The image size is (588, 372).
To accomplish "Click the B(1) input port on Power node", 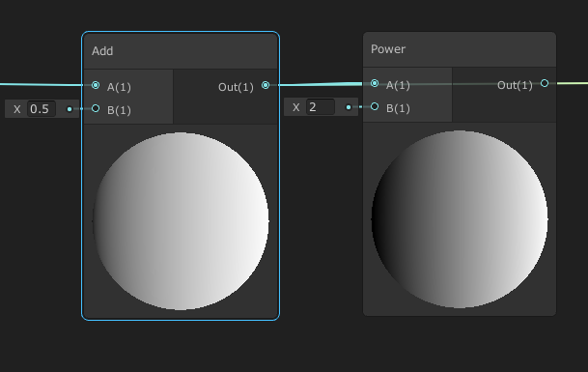I will coord(375,106).
